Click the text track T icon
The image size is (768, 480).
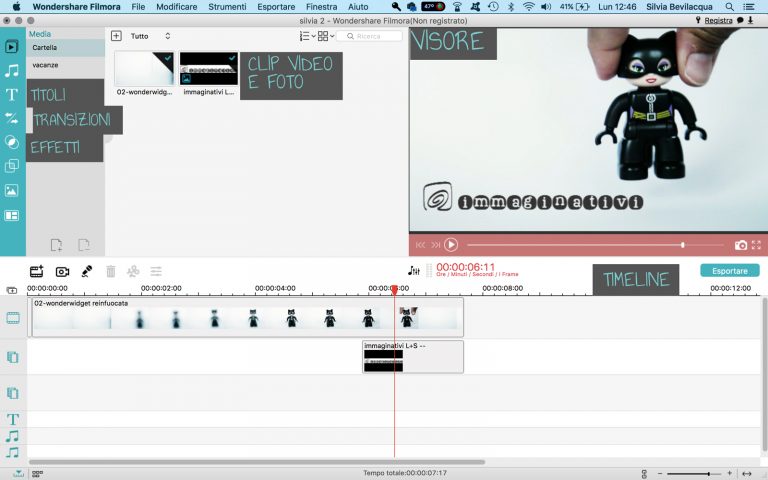13,419
